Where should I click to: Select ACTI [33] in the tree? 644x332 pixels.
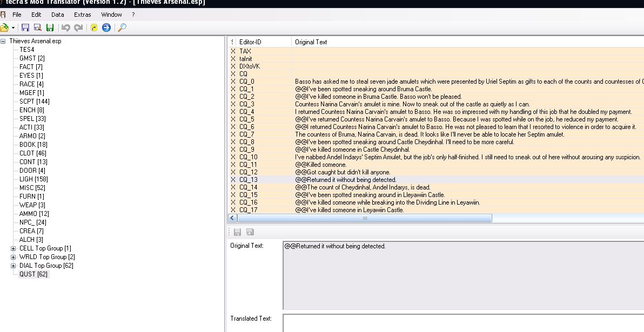(32, 127)
